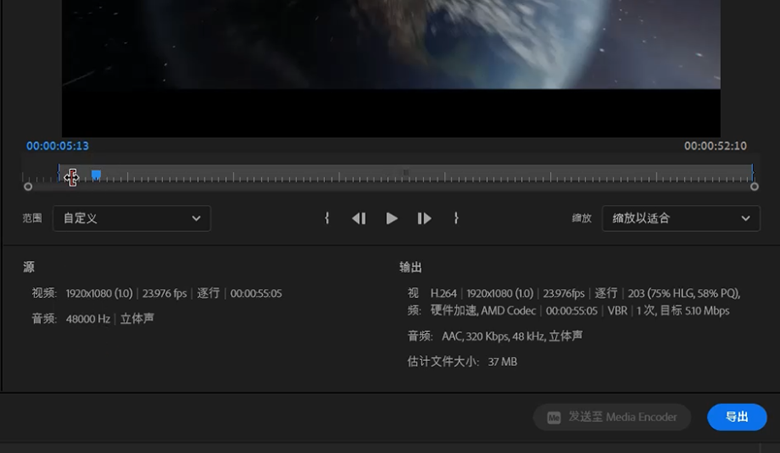Set out point with the right brace icon

pyautogui.click(x=456, y=218)
